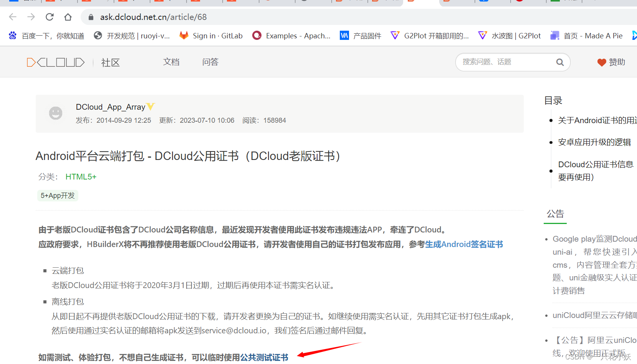Open the 公共测试证书 link
Screen dimensions: 637x364
(264, 357)
